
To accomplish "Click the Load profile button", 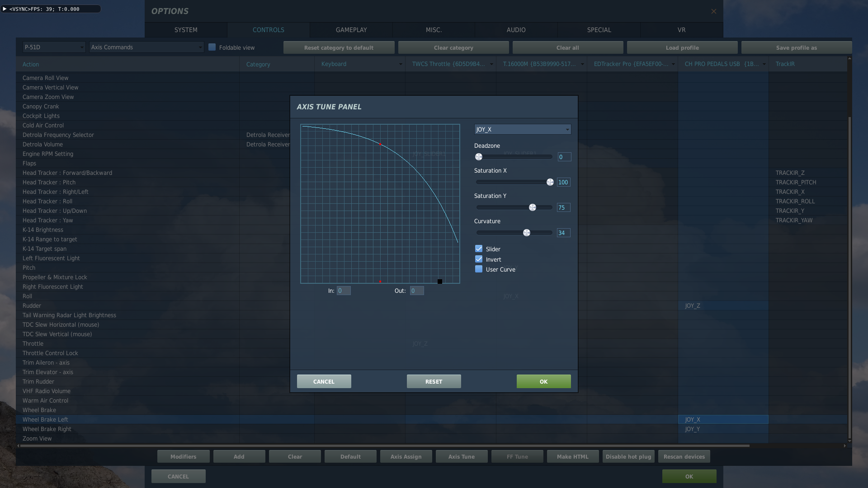I will [682, 47].
